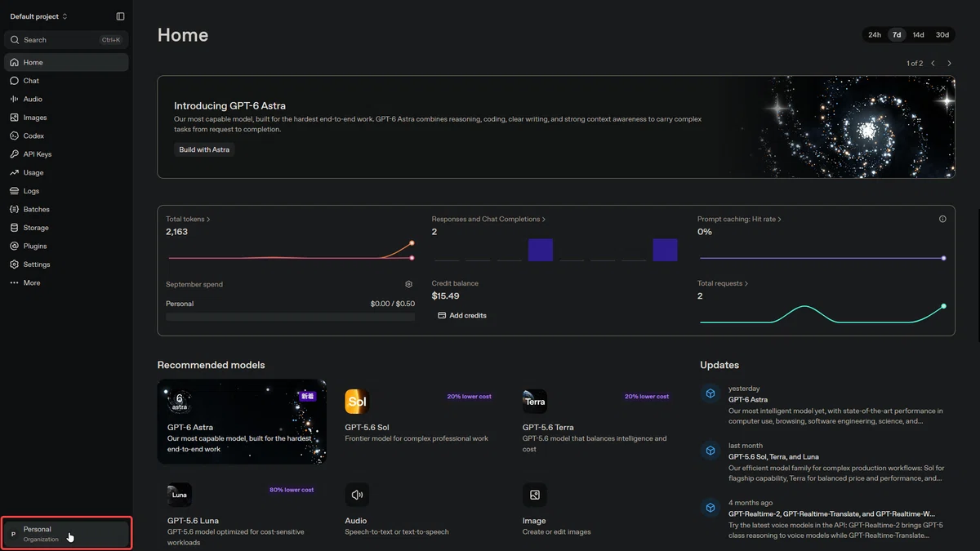Select the 30d time range
980x551 pixels.
coord(942,35)
